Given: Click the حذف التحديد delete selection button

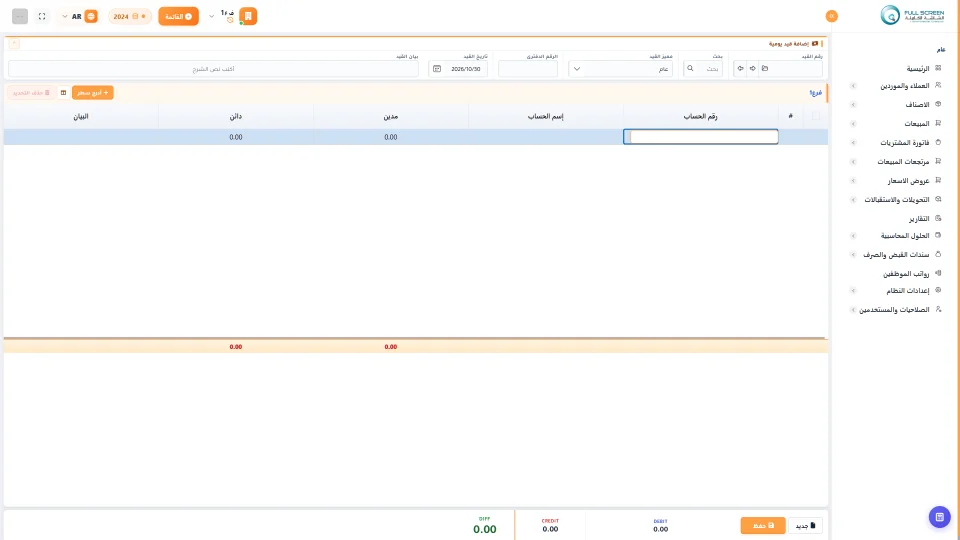Looking at the screenshot, I should [31, 92].
